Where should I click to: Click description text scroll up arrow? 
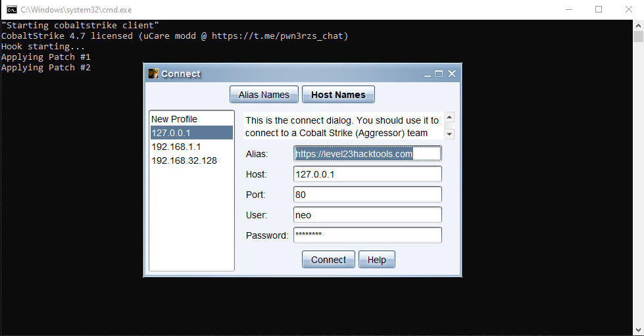(449, 118)
